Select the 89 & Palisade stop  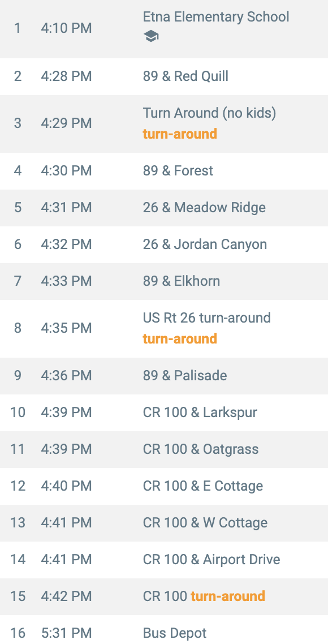(164, 376)
